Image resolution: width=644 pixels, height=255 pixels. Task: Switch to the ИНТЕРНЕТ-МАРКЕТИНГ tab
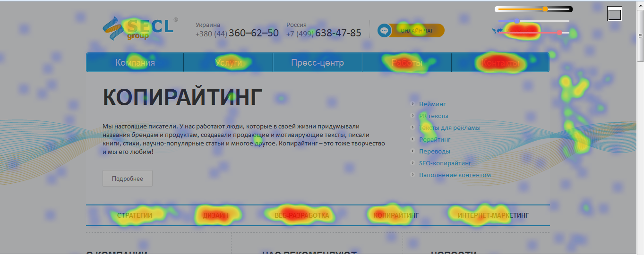493,215
